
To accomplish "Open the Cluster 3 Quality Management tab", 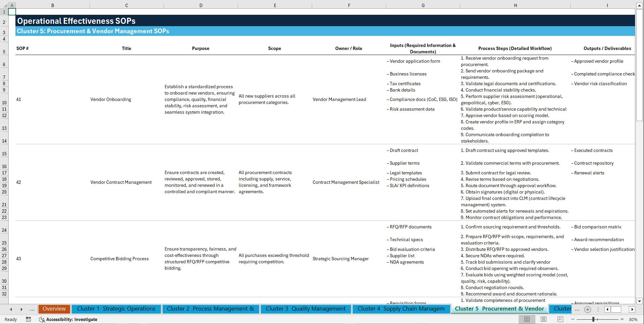I will pyautogui.click(x=306, y=309).
